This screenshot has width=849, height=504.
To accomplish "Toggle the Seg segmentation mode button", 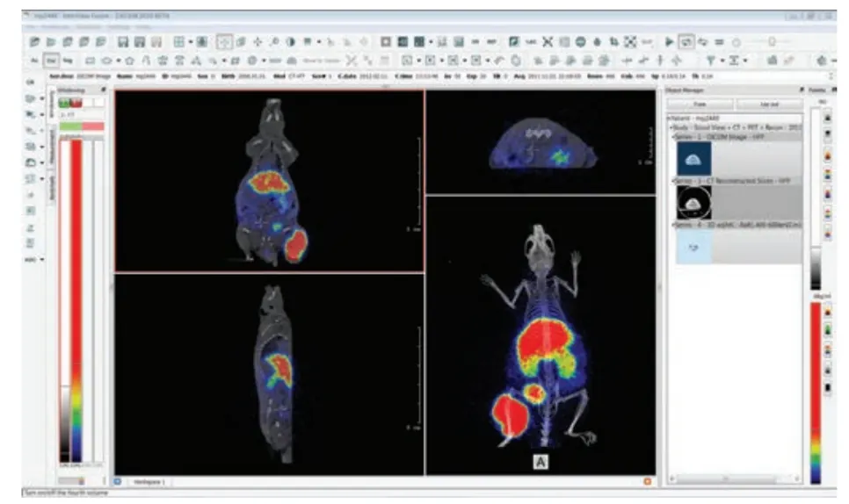I will click(x=68, y=61).
